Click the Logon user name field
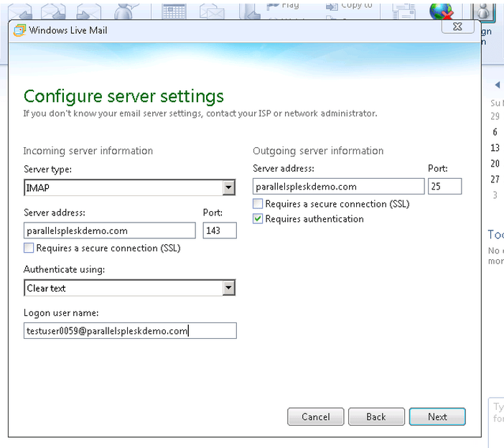This screenshot has width=504, height=448. tap(130, 331)
